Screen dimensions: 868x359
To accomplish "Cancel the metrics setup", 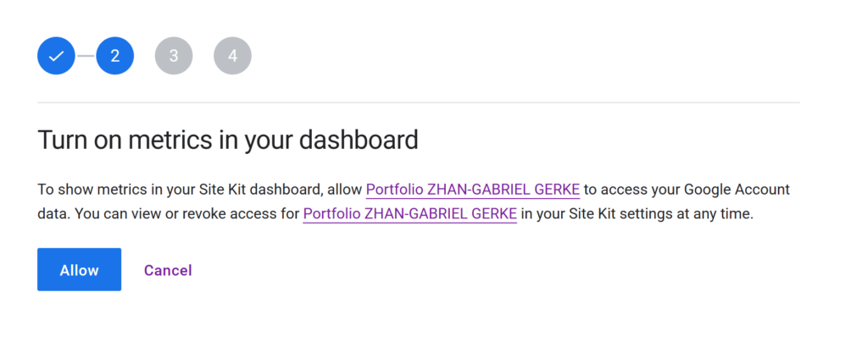I will [x=168, y=270].
